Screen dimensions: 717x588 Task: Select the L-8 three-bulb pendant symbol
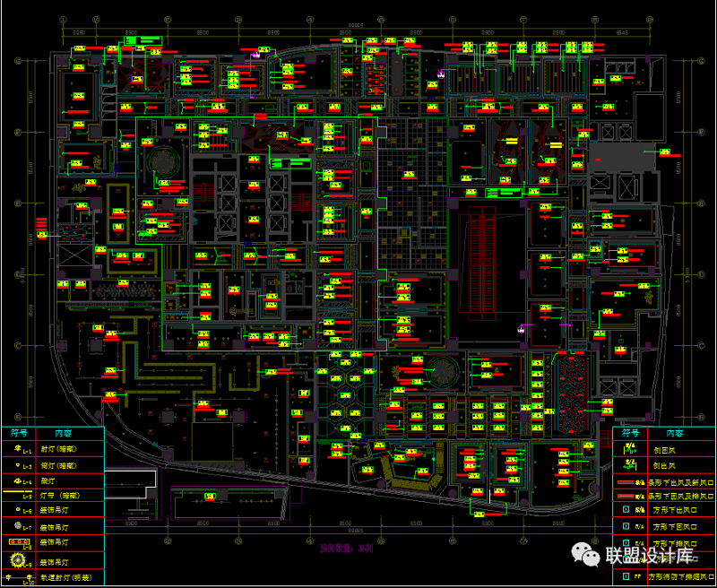click(x=18, y=542)
